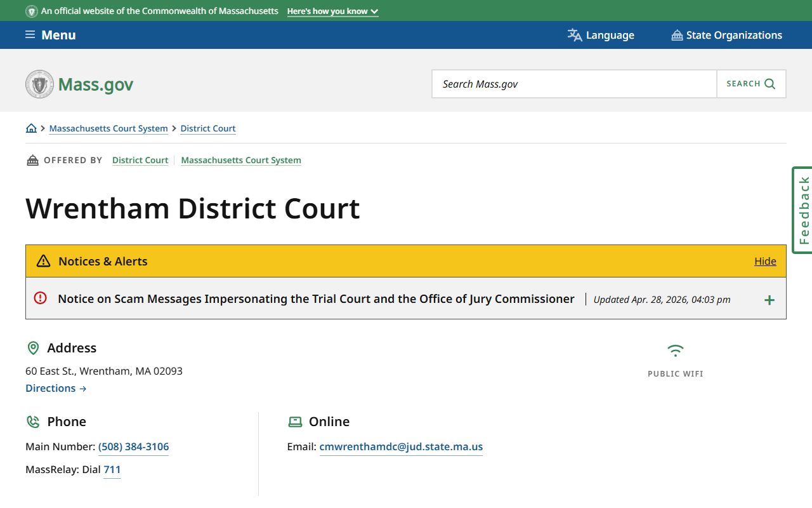The width and height of the screenshot is (812, 508).
Task: Click the home breadcrumb icon
Action: coord(31,128)
